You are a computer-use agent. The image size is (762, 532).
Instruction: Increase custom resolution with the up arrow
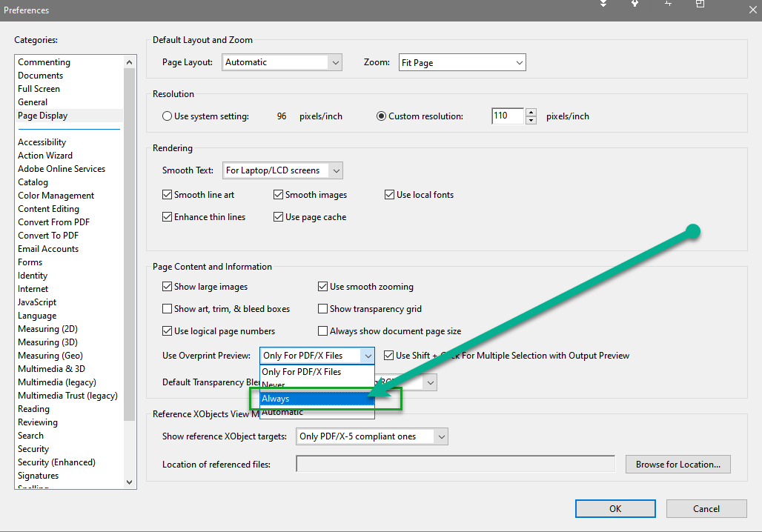click(531, 112)
